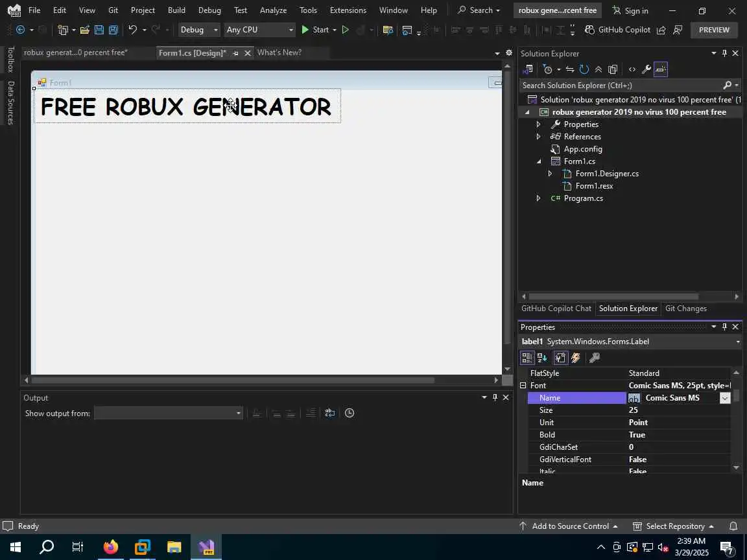Click Show All Files icon in Solution Explorer
747x560 pixels.
613,69
